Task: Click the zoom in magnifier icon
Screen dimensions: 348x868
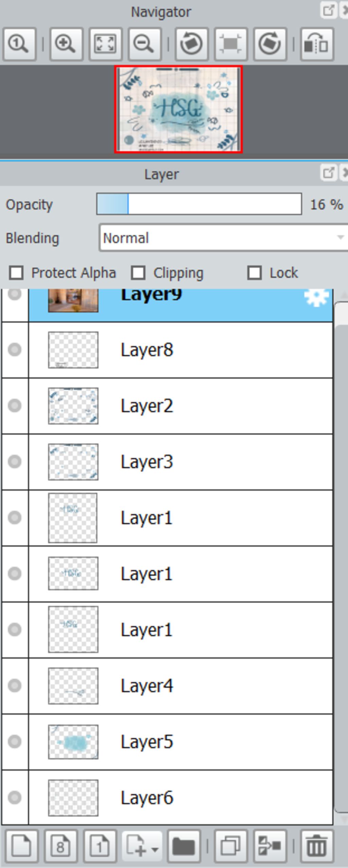Action: coord(66,44)
